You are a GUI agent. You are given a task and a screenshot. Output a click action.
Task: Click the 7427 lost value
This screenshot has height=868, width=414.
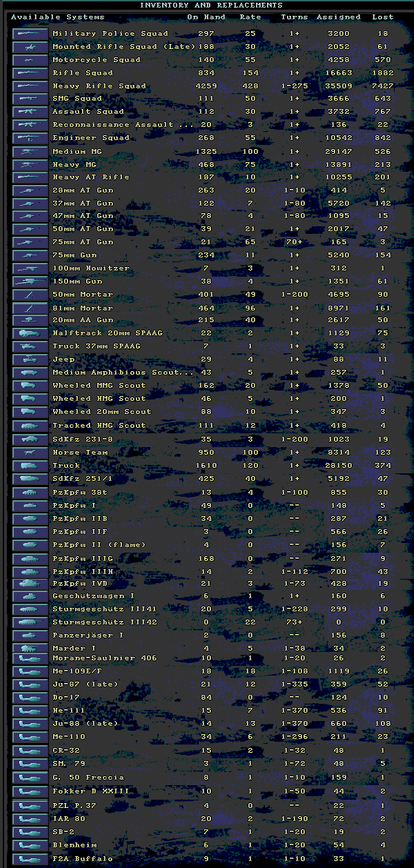[x=383, y=86]
